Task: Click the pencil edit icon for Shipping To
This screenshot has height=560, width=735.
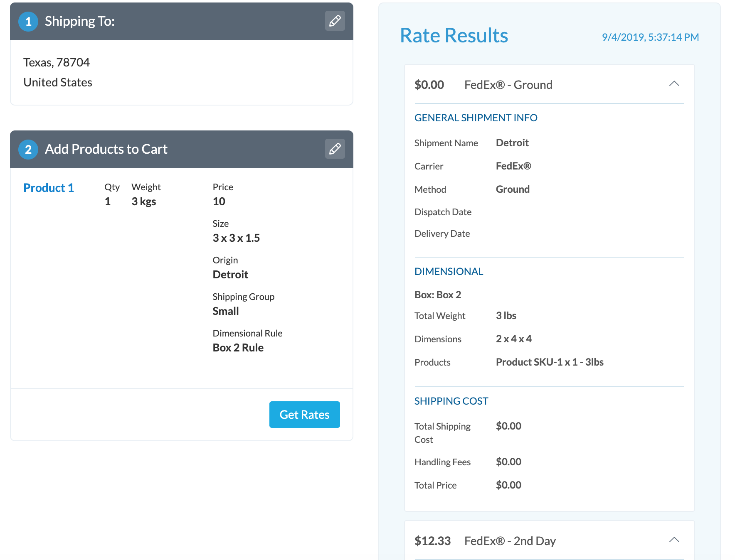Action: point(335,21)
